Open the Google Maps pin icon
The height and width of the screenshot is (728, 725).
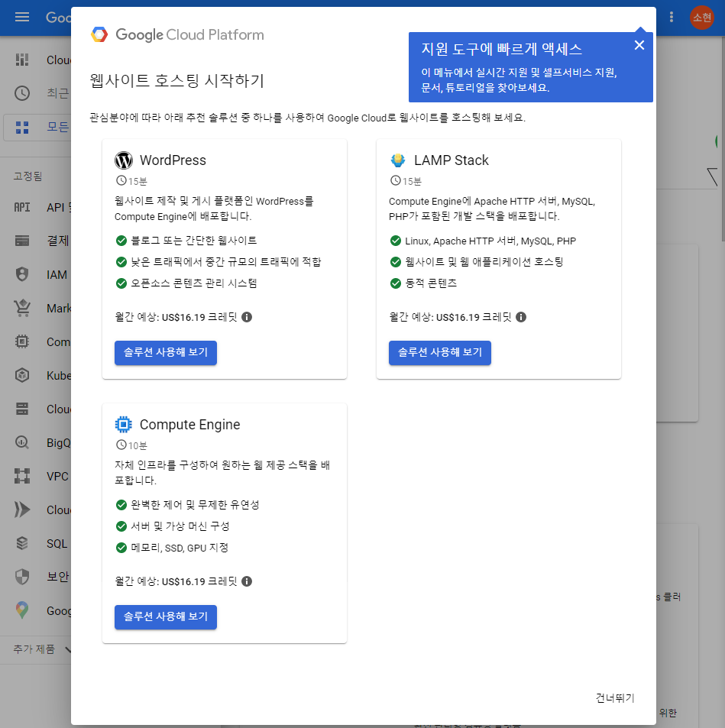point(22,610)
